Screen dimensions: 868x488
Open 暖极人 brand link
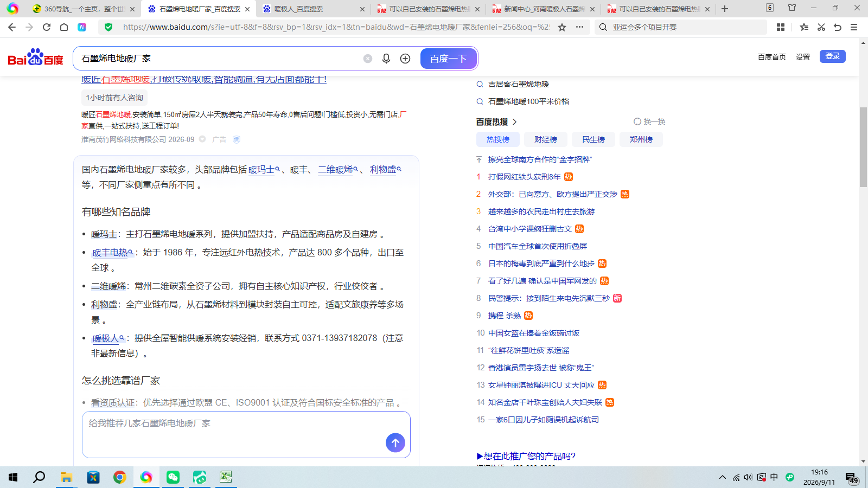pyautogui.click(x=106, y=338)
